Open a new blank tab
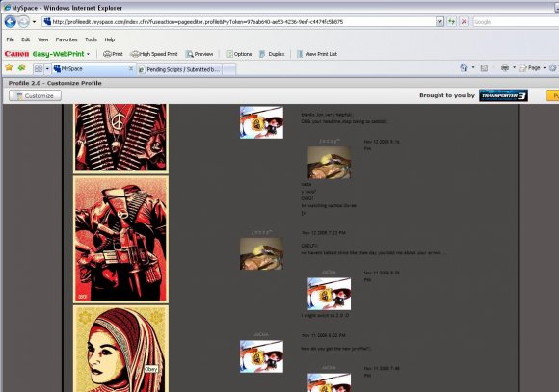 click(229, 70)
